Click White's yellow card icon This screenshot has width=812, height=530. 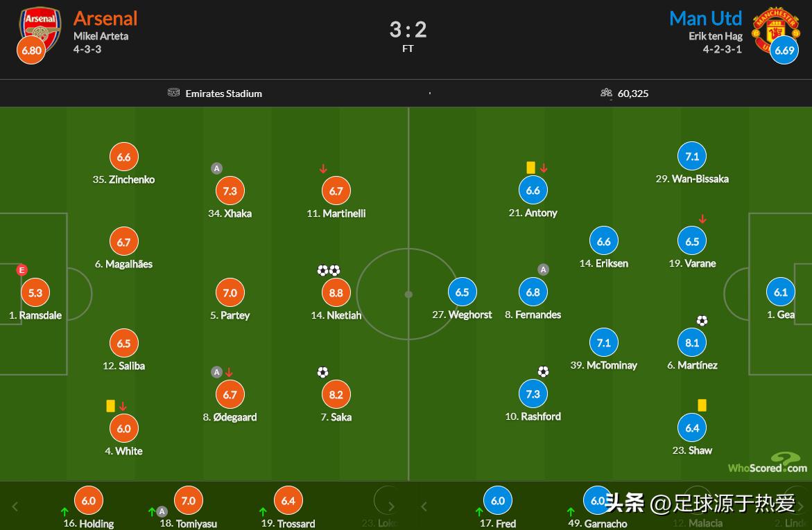[x=110, y=406]
